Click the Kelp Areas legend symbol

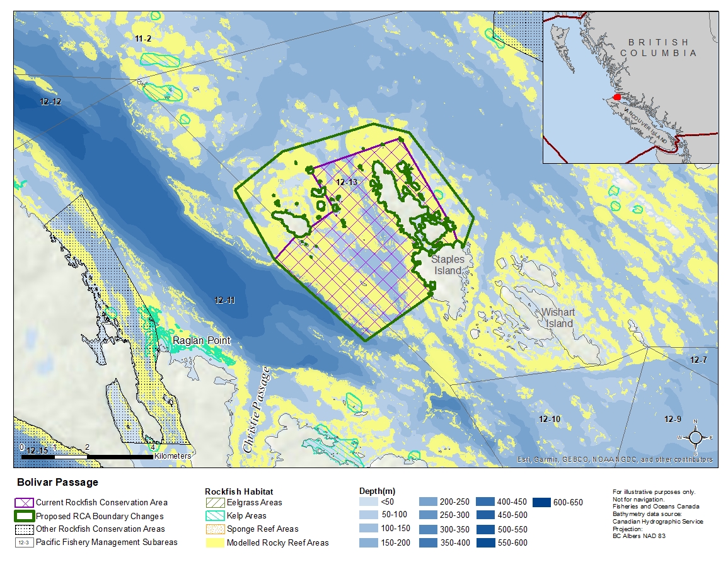pyautogui.click(x=215, y=515)
